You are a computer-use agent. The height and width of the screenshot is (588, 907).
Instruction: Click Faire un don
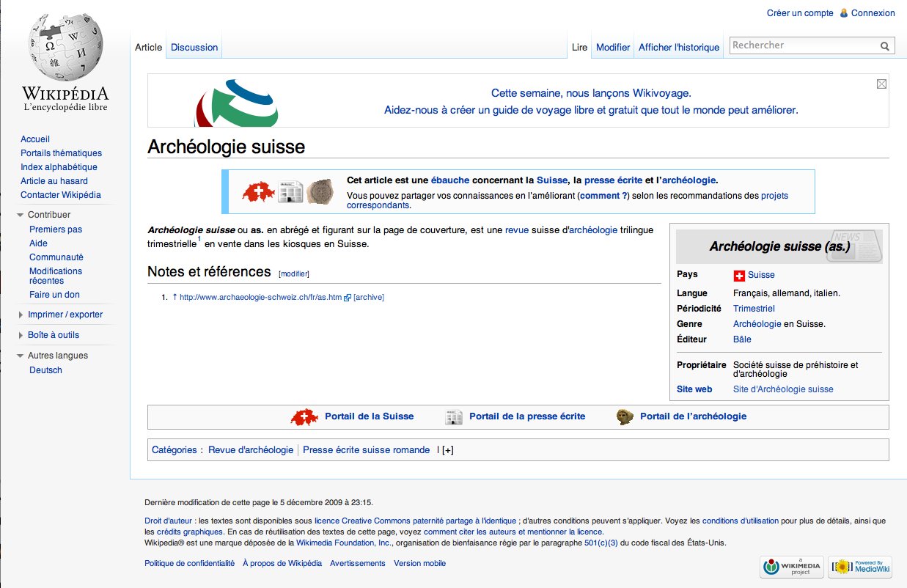tap(54, 295)
